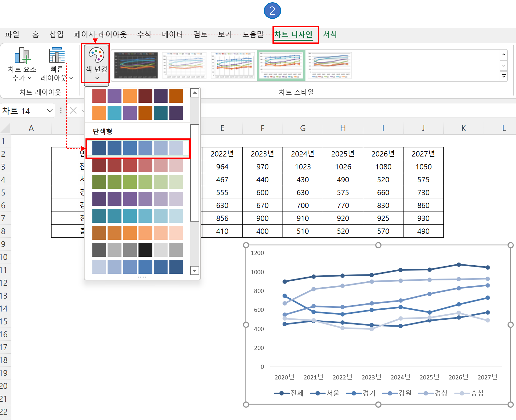Select the dark background chart style thumbnail
The image size is (516, 420).
[136, 65]
